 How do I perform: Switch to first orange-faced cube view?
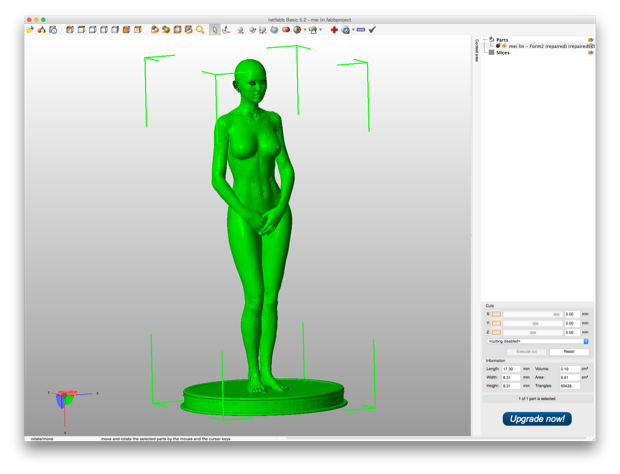[x=70, y=30]
